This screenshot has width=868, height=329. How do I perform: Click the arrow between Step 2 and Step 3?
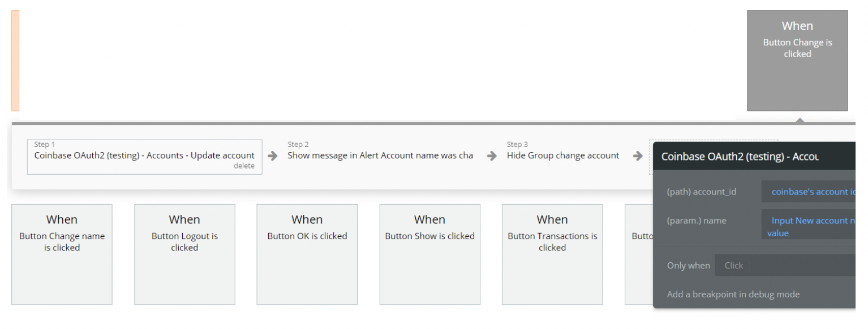pyautogui.click(x=492, y=156)
